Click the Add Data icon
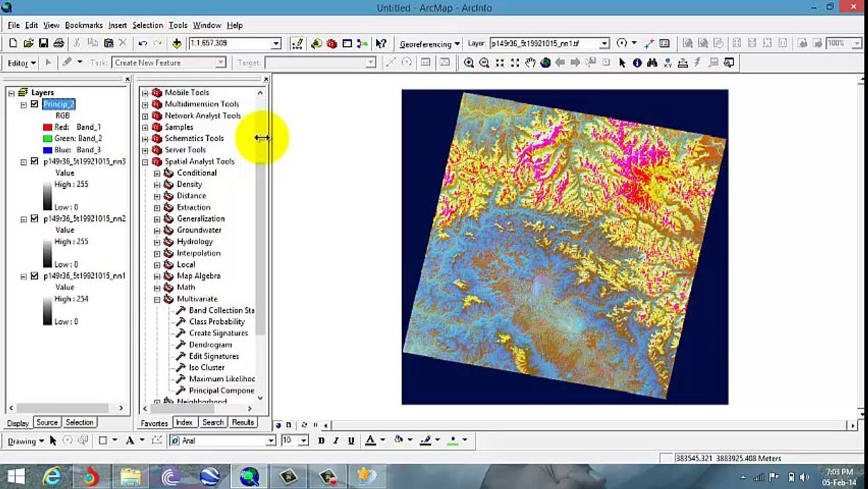 pos(177,43)
